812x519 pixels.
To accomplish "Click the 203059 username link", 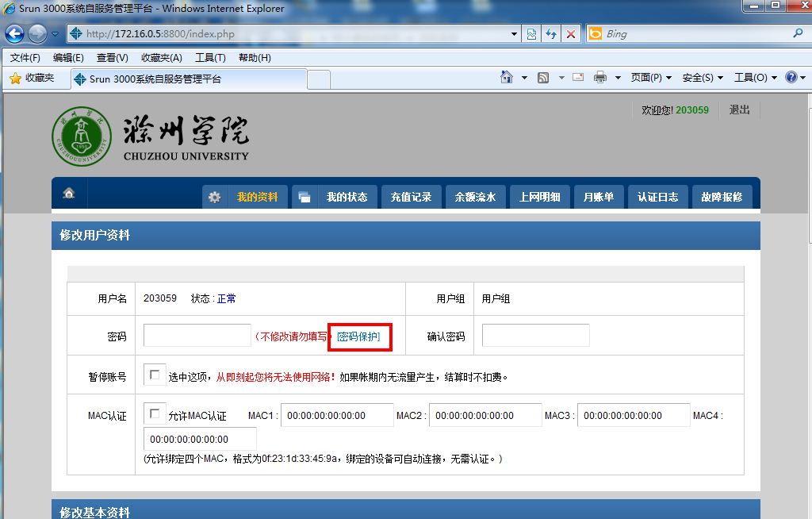I will tap(691, 110).
